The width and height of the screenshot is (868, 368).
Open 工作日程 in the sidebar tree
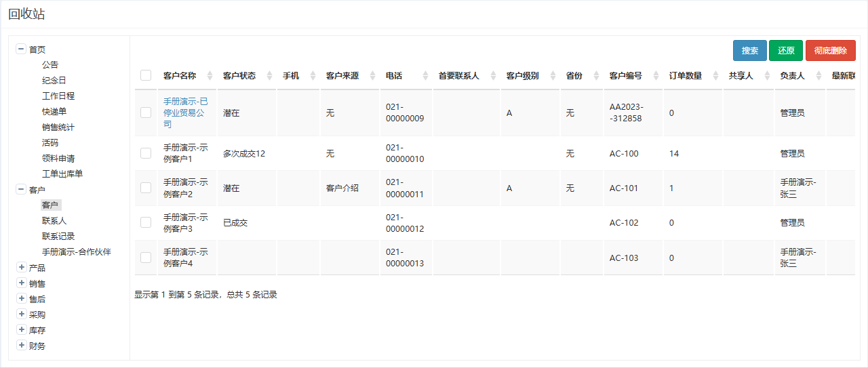(x=58, y=96)
